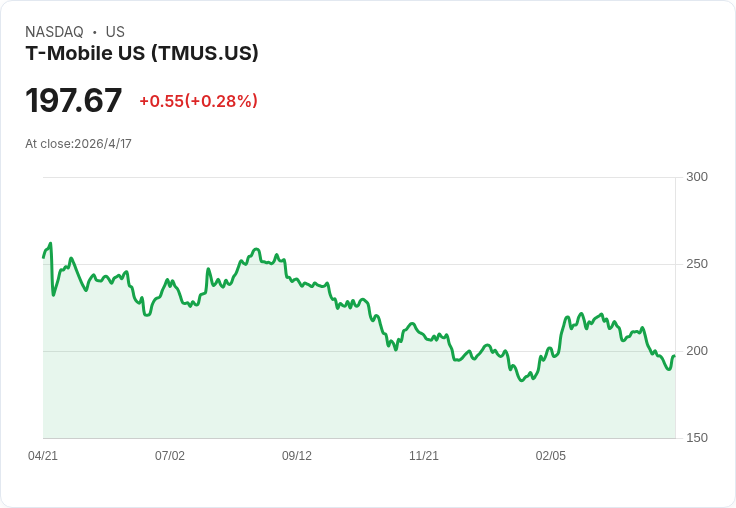
Task: Click the 300 y-axis label
Action: [697, 177]
